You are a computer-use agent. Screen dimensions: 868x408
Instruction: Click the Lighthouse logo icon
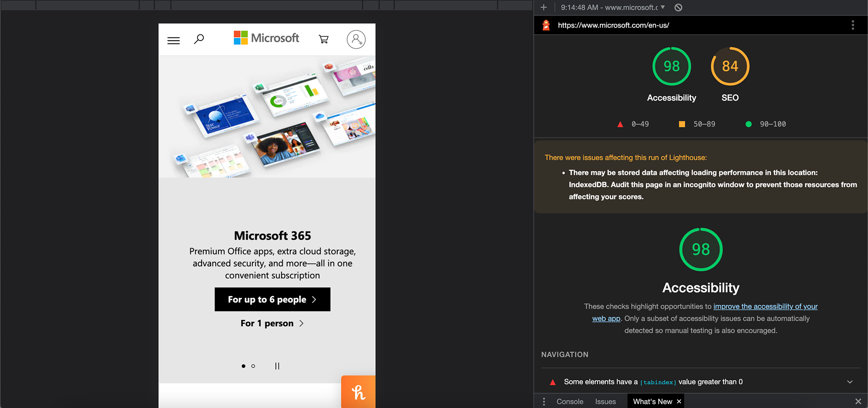click(x=546, y=25)
